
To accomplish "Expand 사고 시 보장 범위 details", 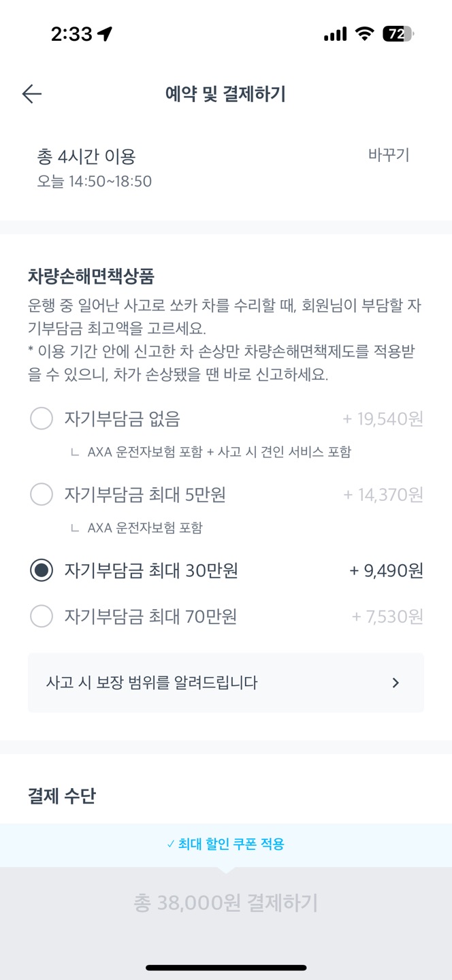I will pyautogui.click(x=226, y=683).
